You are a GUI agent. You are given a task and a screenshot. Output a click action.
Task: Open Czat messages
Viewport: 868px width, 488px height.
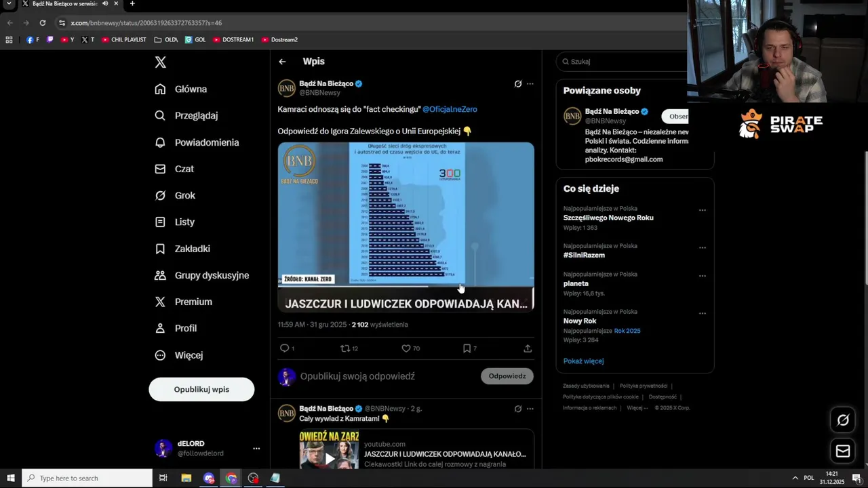(174, 169)
